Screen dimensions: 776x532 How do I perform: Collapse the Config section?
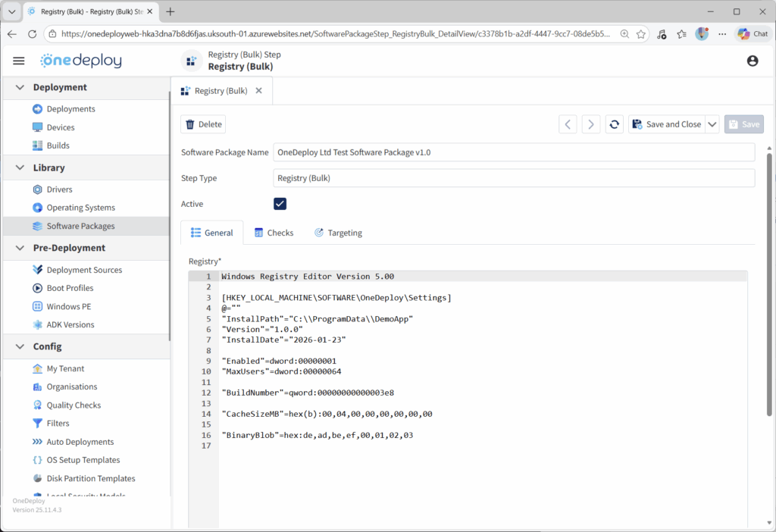[20, 346]
